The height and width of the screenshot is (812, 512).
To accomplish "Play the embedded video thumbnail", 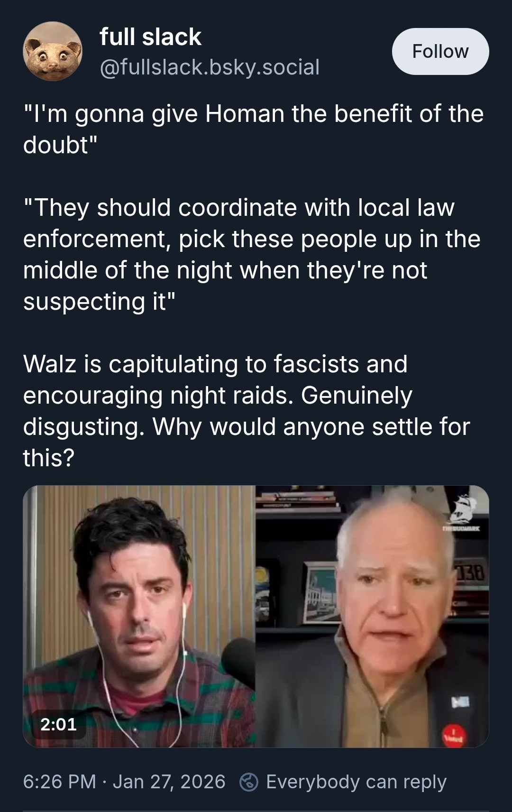I will pyautogui.click(x=256, y=616).
